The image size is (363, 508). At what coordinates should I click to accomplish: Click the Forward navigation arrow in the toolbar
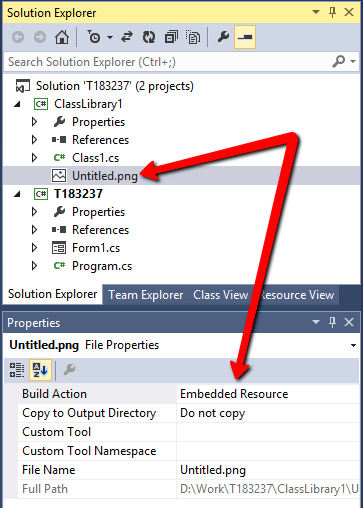tap(40, 37)
